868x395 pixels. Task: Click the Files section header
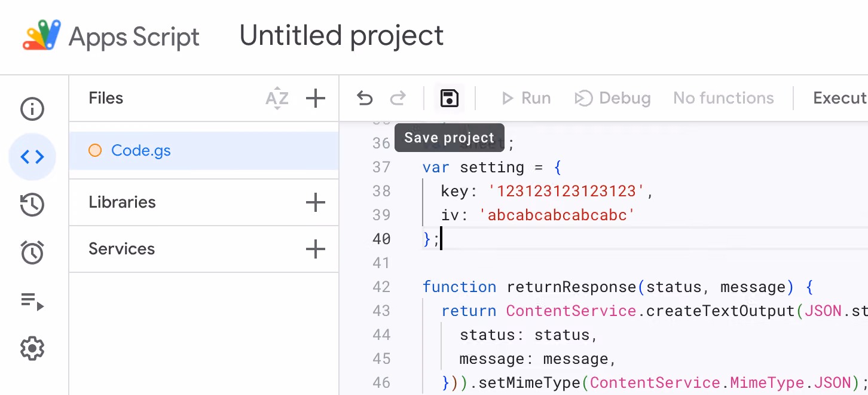pyautogui.click(x=106, y=98)
